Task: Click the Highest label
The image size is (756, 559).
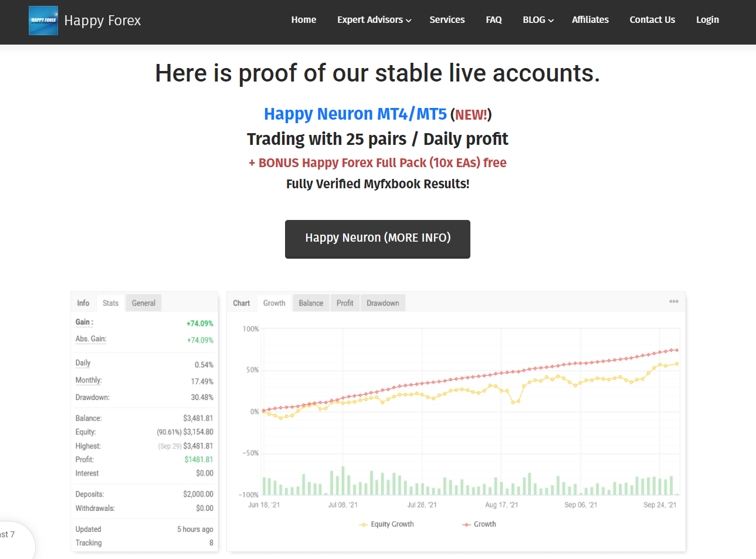Action: coord(88,446)
